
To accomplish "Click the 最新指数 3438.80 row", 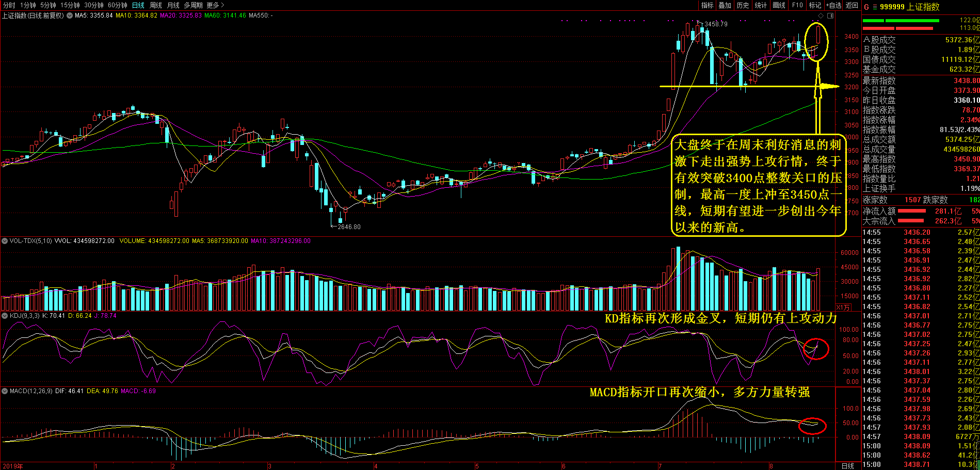I will [921, 80].
